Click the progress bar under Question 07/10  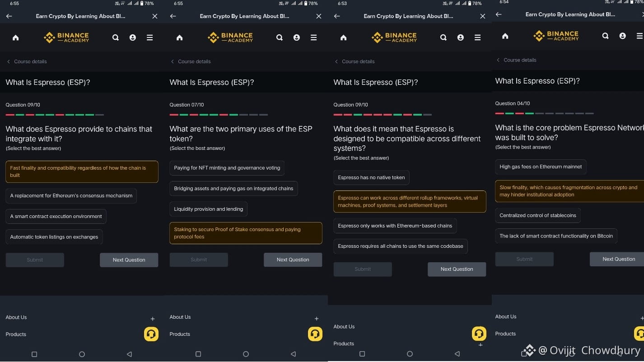219,115
